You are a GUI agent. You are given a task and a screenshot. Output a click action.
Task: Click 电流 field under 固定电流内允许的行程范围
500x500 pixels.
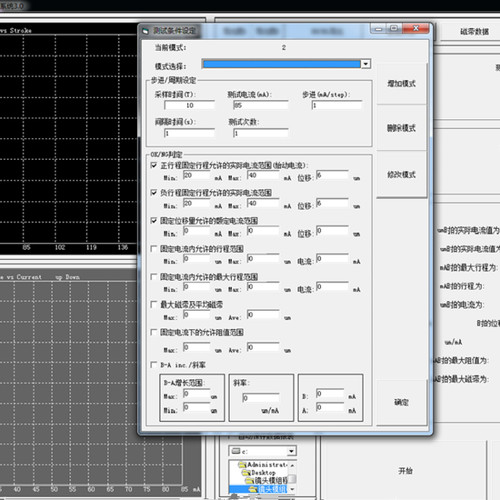tap(332, 259)
